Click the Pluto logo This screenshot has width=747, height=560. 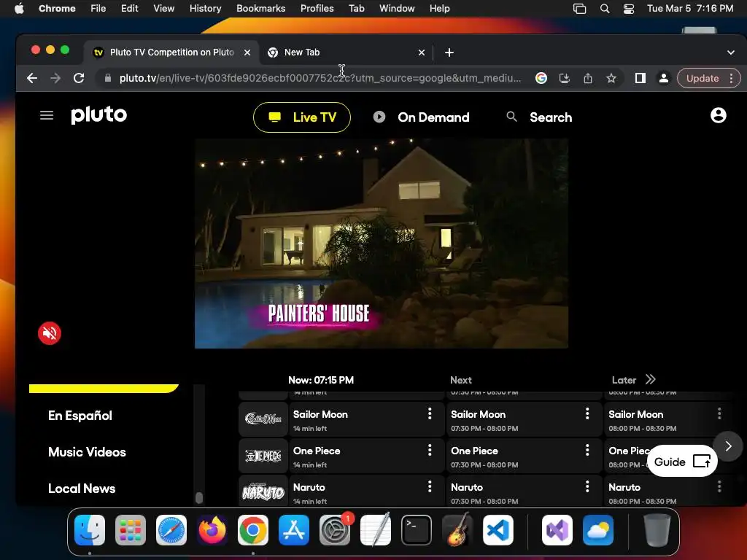[x=98, y=114]
